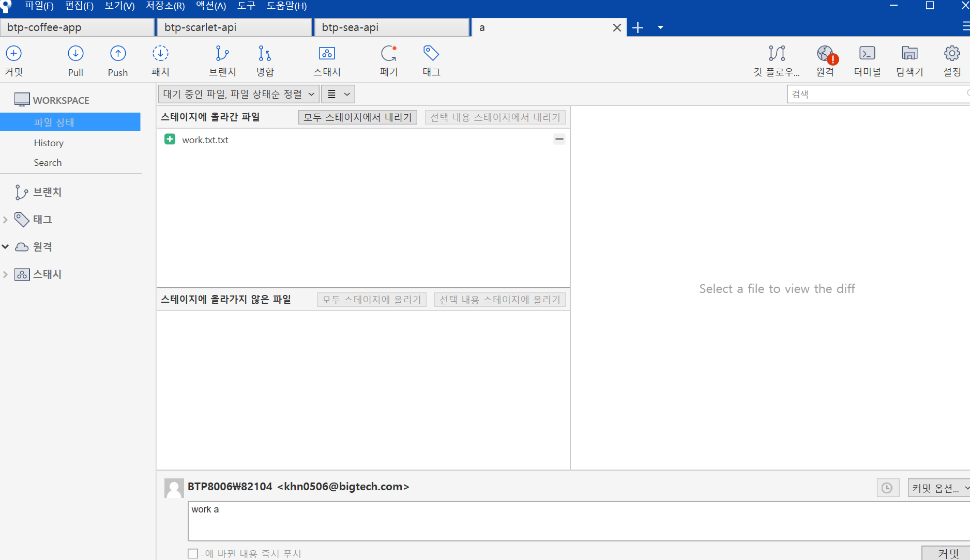This screenshot has height=560, width=970.
Task: Click the Fetch (패치) toolbar icon
Action: pos(160,60)
